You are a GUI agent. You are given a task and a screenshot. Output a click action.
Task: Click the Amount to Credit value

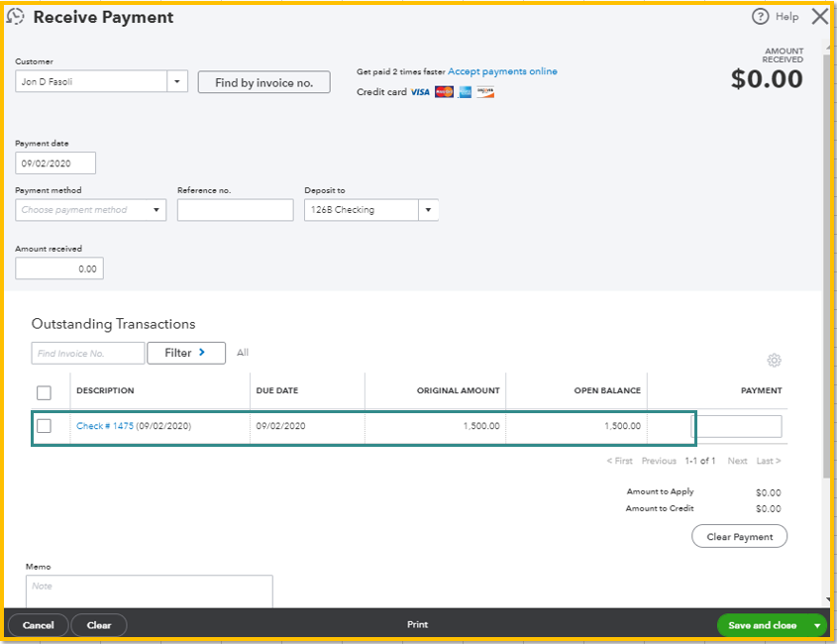click(768, 509)
